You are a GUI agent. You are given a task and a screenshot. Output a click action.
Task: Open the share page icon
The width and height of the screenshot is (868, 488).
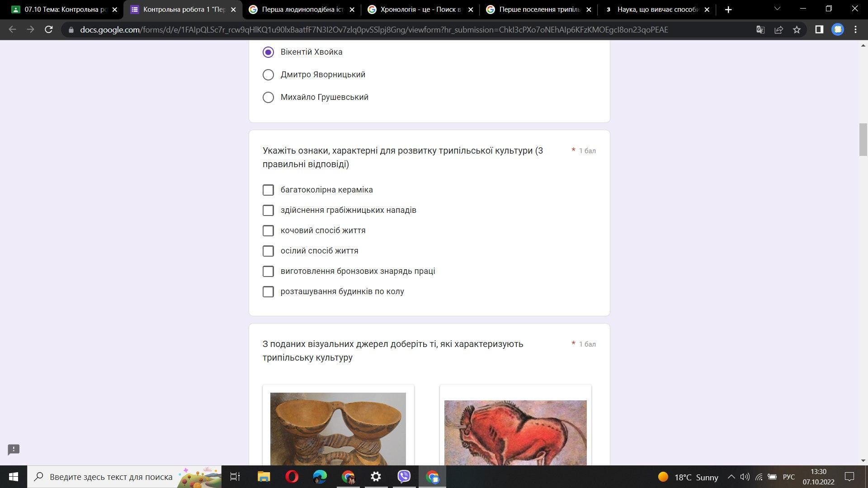[x=778, y=30]
